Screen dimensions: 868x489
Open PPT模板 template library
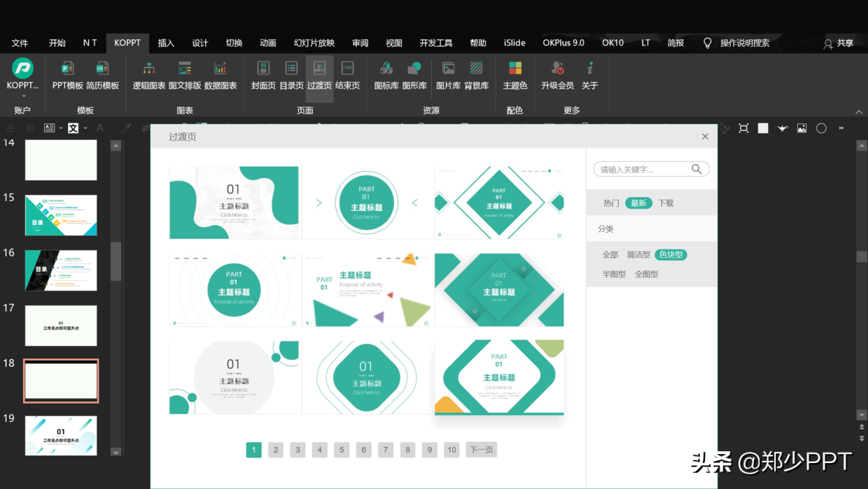coord(67,76)
